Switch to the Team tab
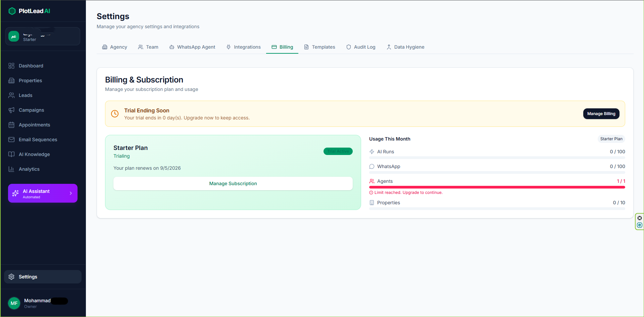The image size is (644, 317). point(148,47)
